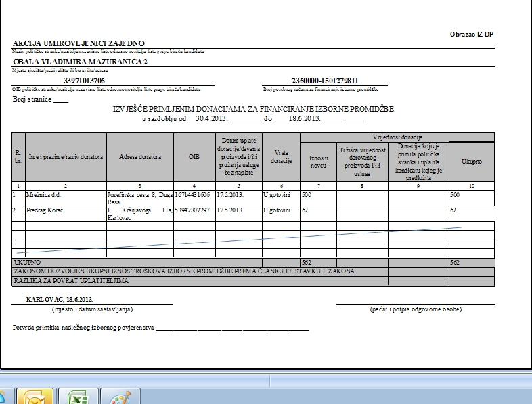The image size is (532, 404).
Task: Click the UKUPNO total row label
Action: tap(27, 262)
